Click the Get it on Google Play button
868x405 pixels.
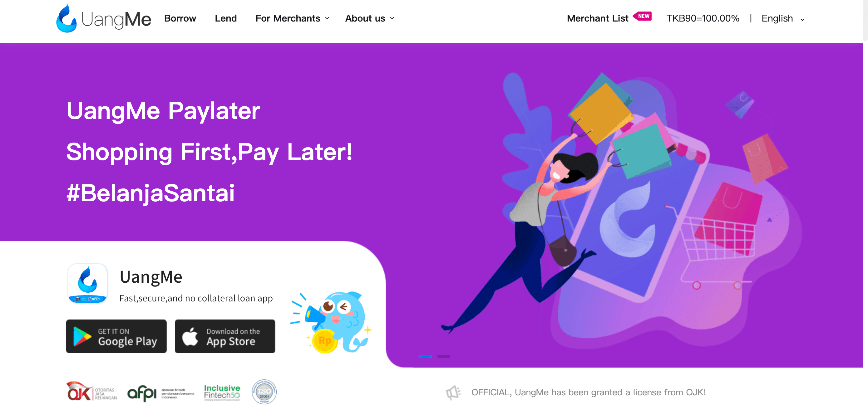tap(116, 336)
